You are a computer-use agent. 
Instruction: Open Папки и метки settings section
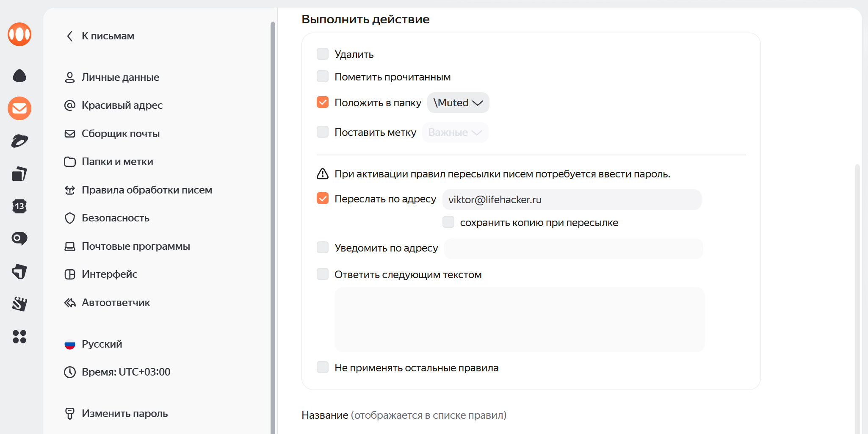[117, 162]
